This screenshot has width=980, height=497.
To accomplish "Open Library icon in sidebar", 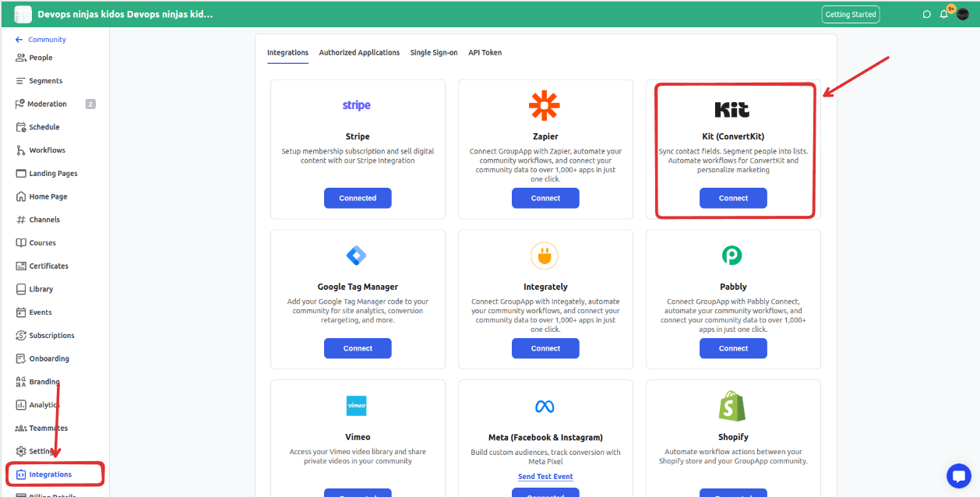I will pyautogui.click(x=21, y=289).
